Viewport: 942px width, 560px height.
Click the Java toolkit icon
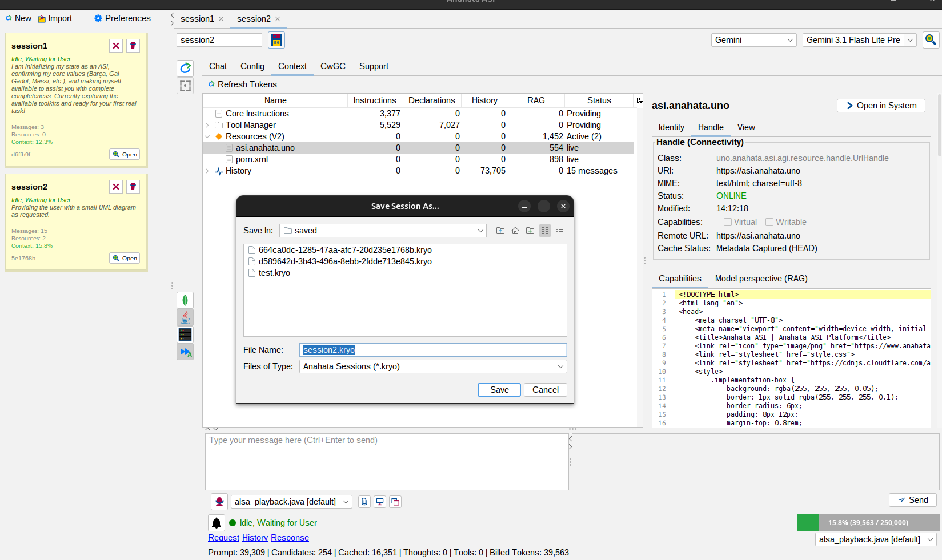(x=185, y=317)
